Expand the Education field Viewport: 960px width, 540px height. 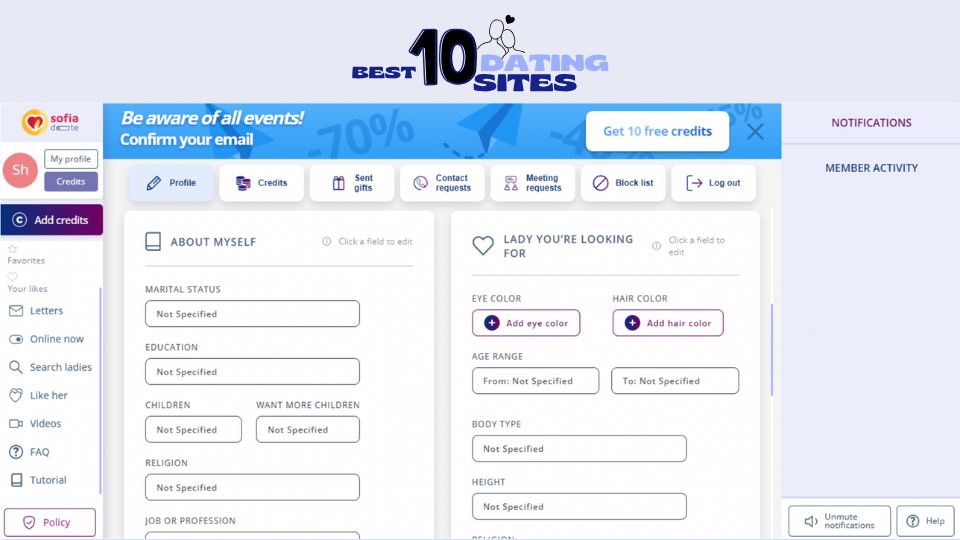pyautogui.click(x=252, y=372)
